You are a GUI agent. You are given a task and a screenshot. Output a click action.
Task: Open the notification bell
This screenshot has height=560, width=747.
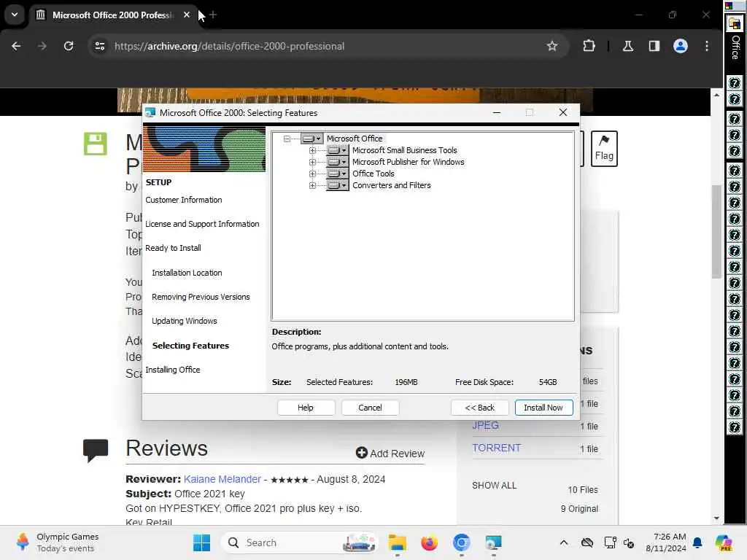pyautogui.click(x=697, y=542)
